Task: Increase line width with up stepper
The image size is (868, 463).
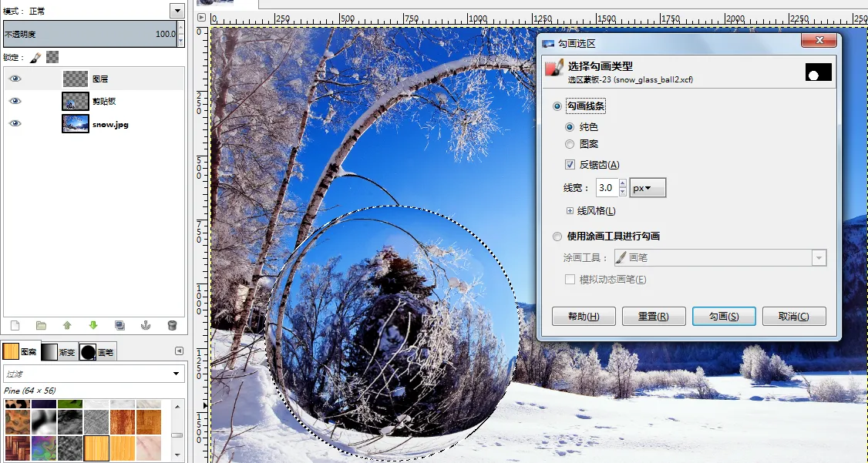Action: point(623,183)
